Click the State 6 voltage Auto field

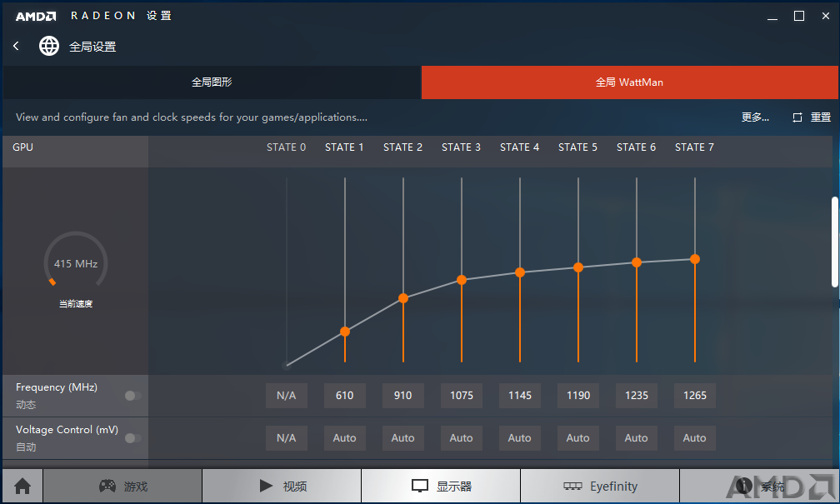(x=637, y=438)
